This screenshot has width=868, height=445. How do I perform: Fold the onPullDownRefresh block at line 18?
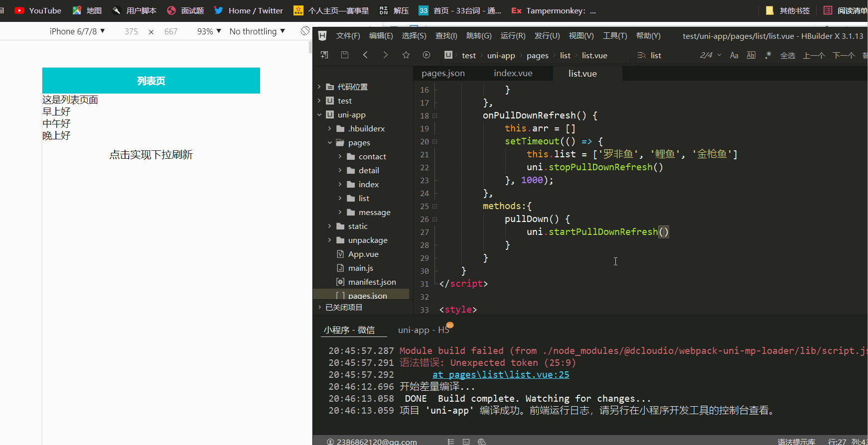(434, 115)
